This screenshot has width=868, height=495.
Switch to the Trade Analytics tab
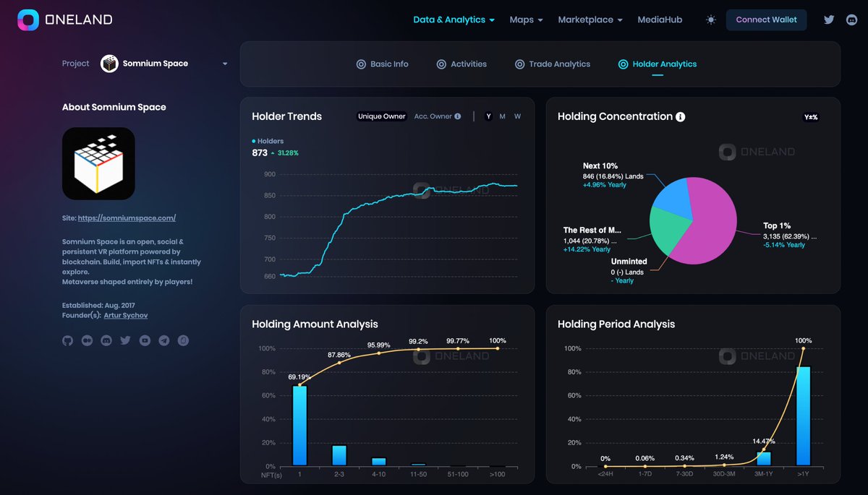click(553, 64)
